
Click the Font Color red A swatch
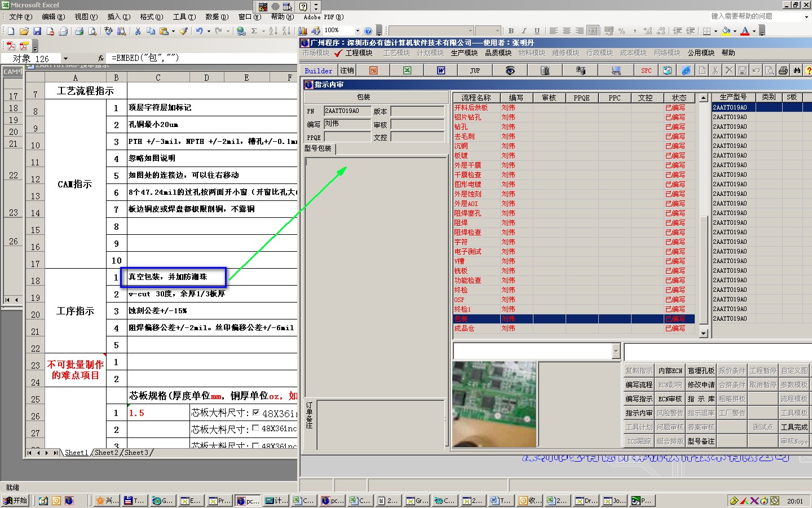(x=745, y=31)
